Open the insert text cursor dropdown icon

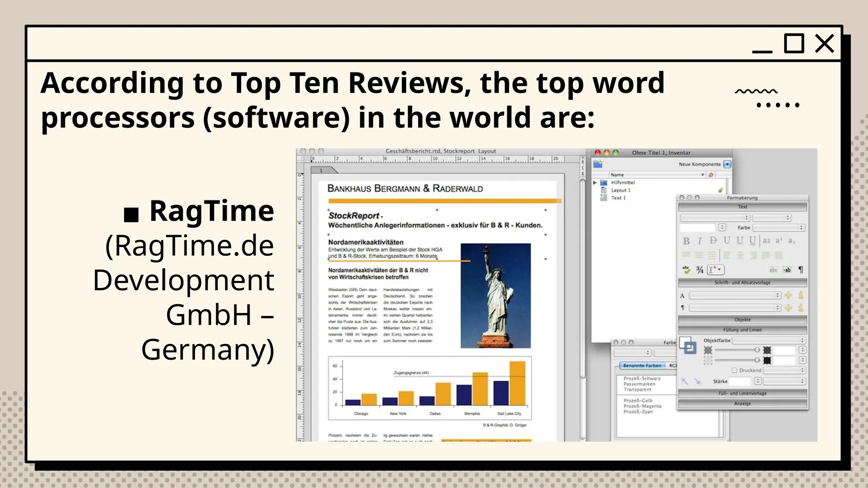click(x=716, y=269)
